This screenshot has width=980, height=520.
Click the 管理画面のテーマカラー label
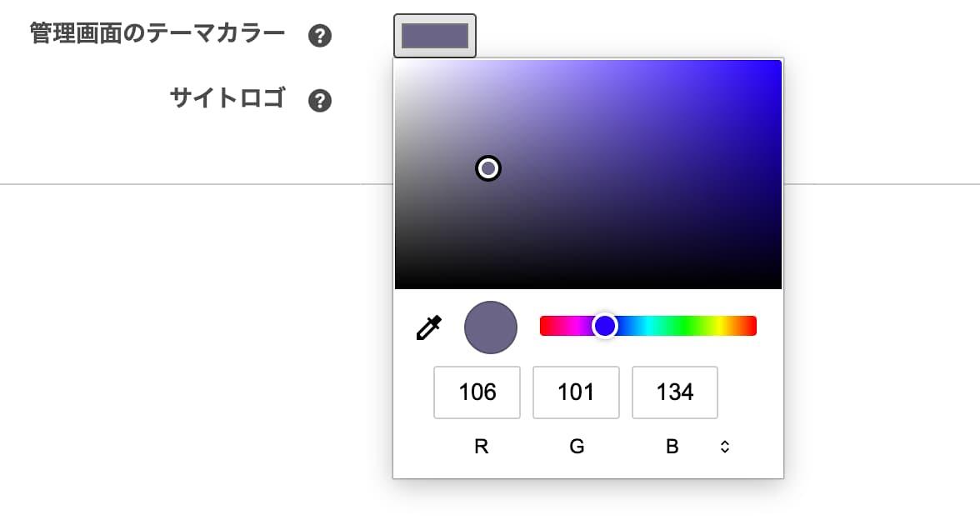click(157, 34)
